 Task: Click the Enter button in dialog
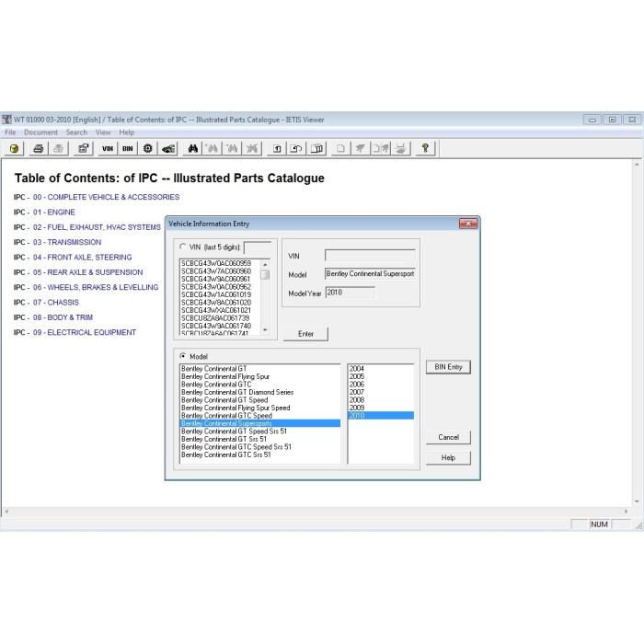[x=306, y=334]
